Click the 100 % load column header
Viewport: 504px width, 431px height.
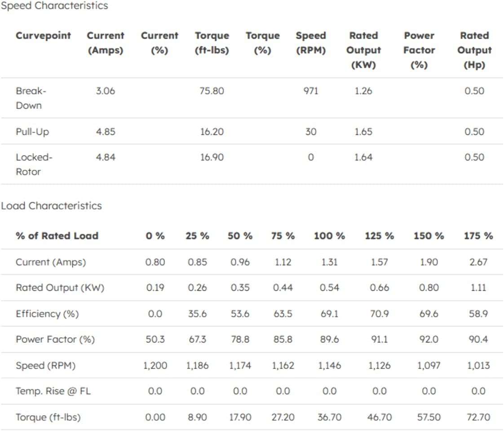tap(329, 236)
